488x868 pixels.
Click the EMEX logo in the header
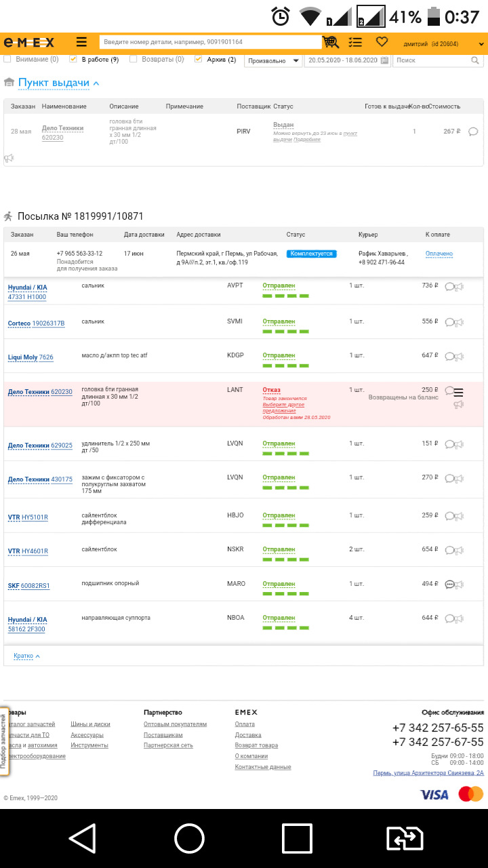point(28,42)
